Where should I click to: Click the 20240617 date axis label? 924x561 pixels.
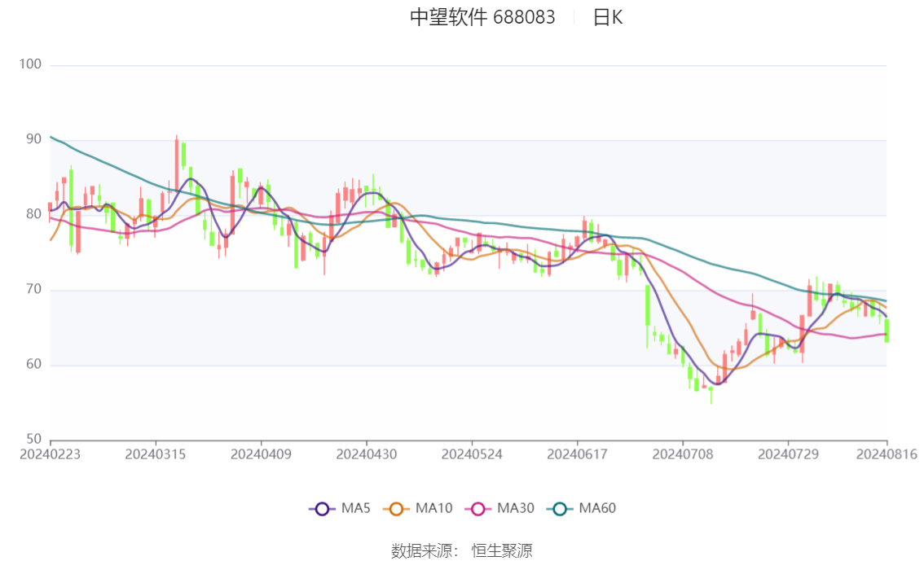578,454
